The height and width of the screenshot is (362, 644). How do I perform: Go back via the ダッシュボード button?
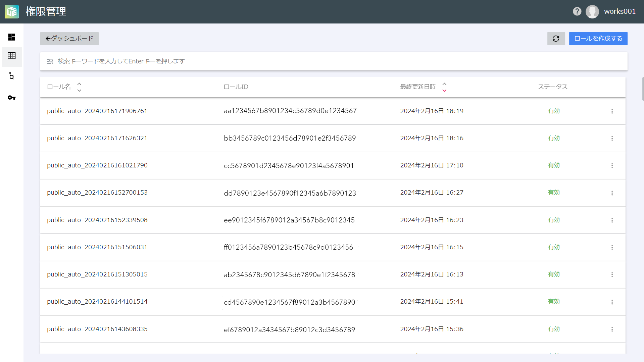69,39
